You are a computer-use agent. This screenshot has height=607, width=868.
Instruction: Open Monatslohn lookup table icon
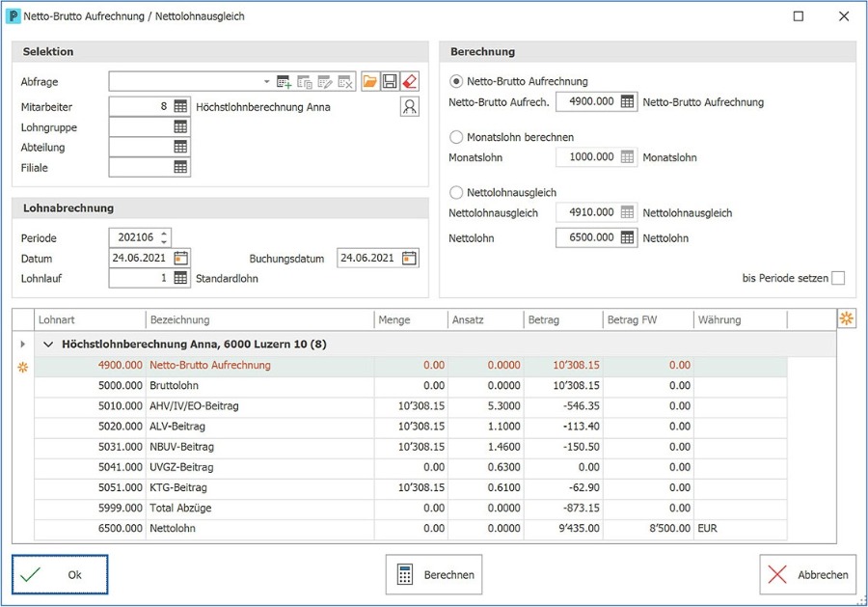[x=627, y=156]
